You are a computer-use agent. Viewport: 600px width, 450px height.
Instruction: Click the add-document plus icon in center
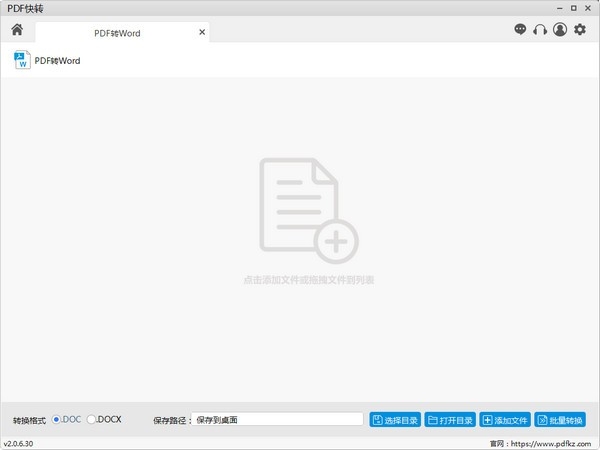[309, 210]
